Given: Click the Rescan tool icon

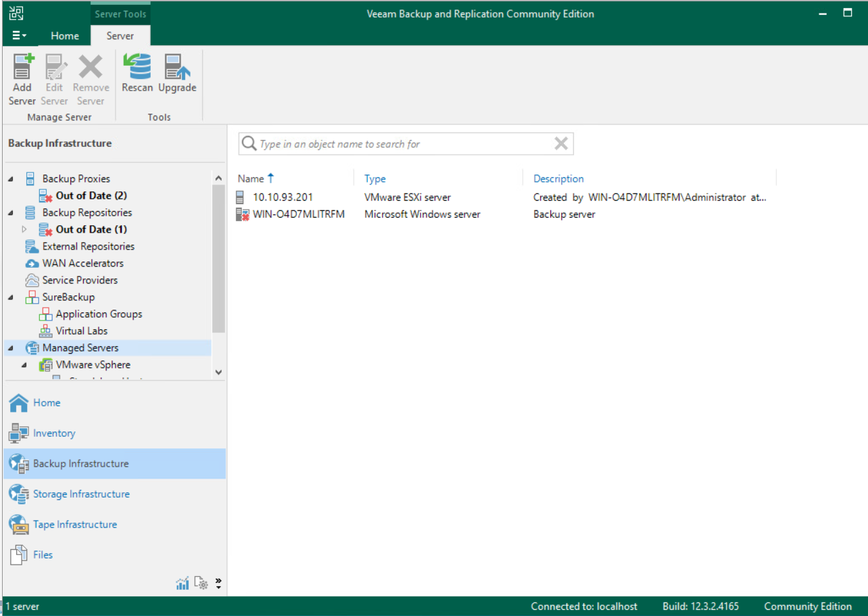Looking at the screenshot, I should point(137,73).
